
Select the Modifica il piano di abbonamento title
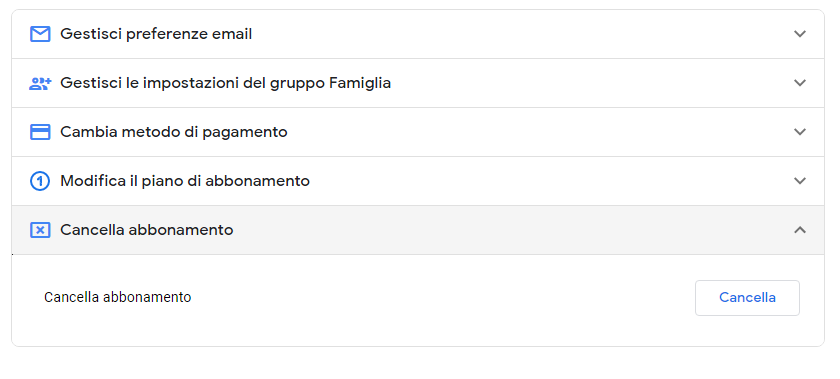coord(185,181)
